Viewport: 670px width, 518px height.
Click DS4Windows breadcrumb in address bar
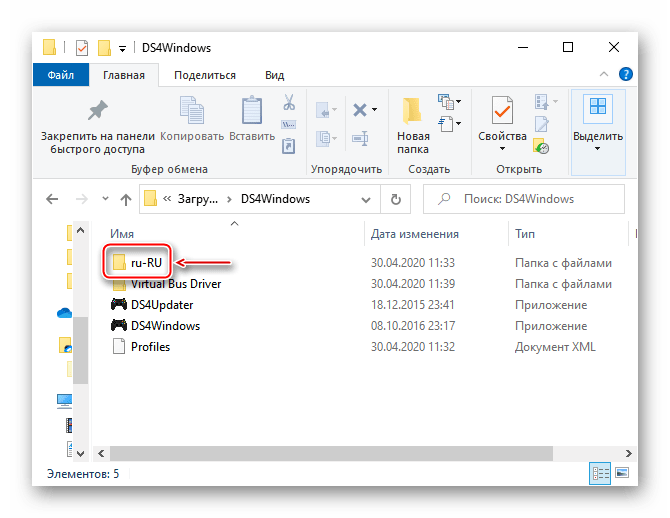(275, 199)
